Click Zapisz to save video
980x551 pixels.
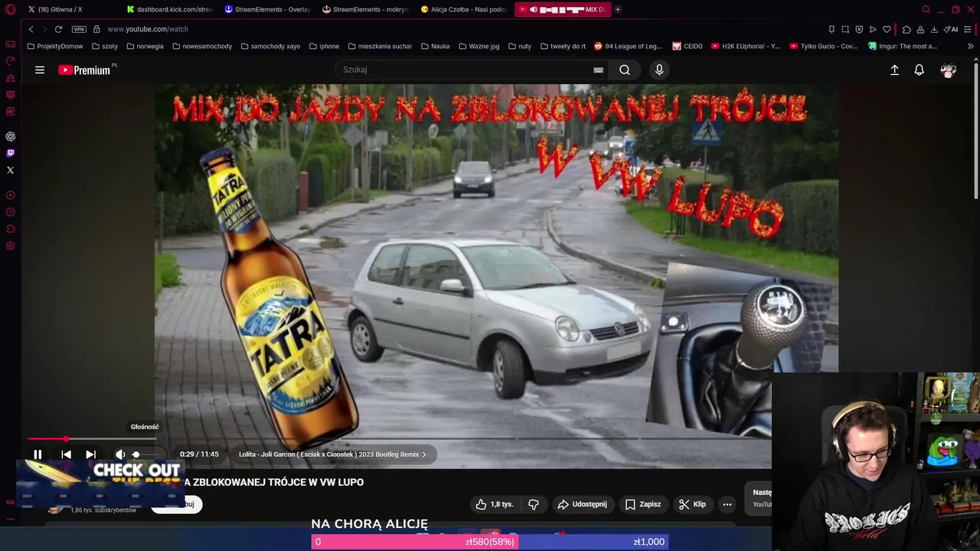tap(643, 504)
